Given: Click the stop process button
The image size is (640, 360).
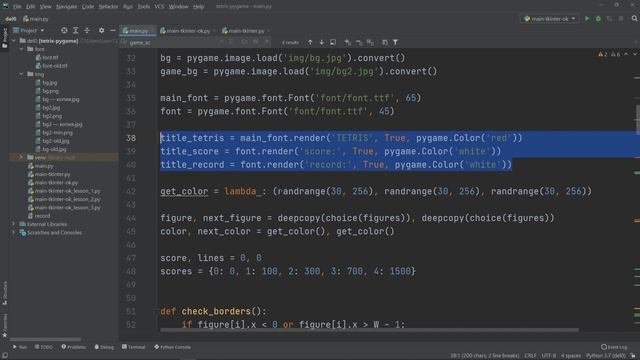Looking at the screenshot, I should pos(621,19).
